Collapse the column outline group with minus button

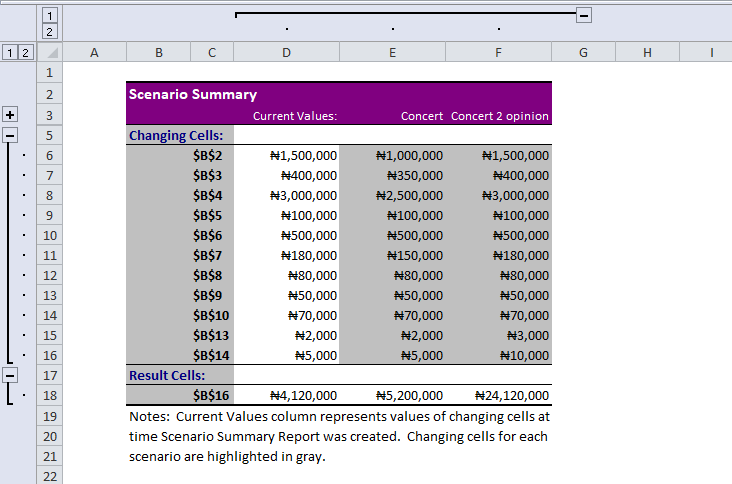(x=584, y=15)
